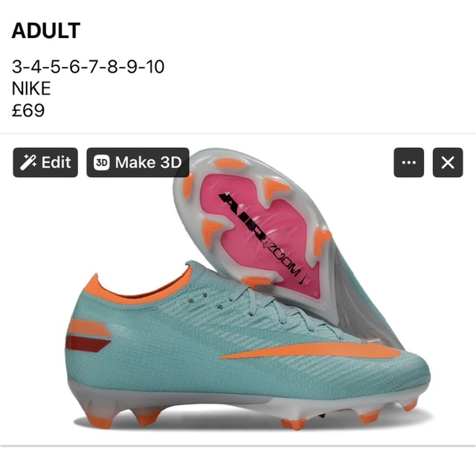Viewport: 476px width, 476px height.
Task: Click the 3D badge icon
Action: (101, 162)
